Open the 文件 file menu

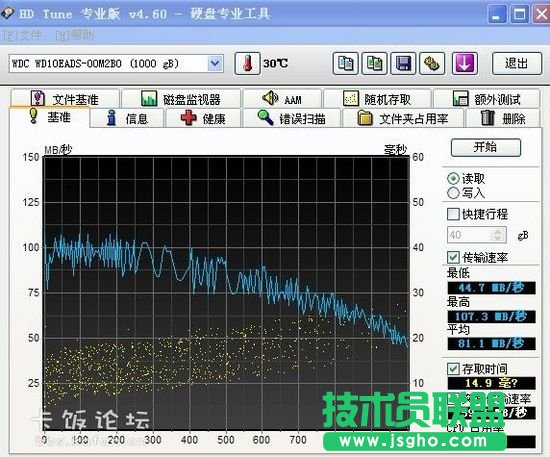[x=22, y=35]
